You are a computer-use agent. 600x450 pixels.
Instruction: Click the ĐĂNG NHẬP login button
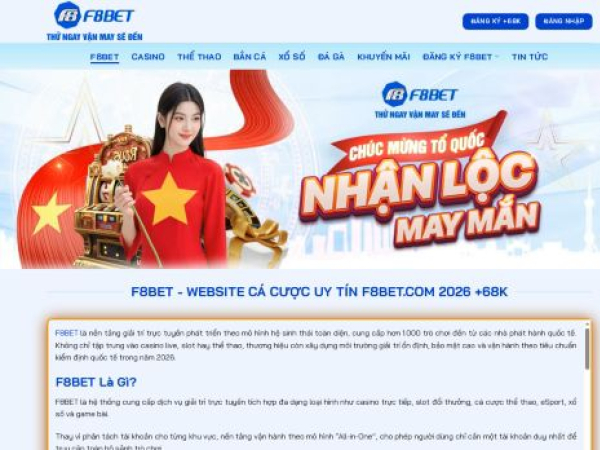pyautogui.click(x=564, y=21)
